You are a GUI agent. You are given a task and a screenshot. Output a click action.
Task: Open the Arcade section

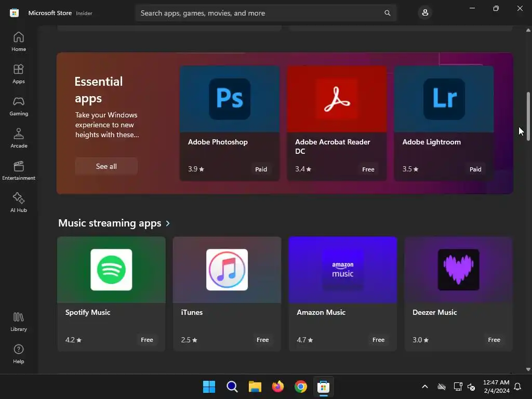pyautogui.click(x=19, y=138)
